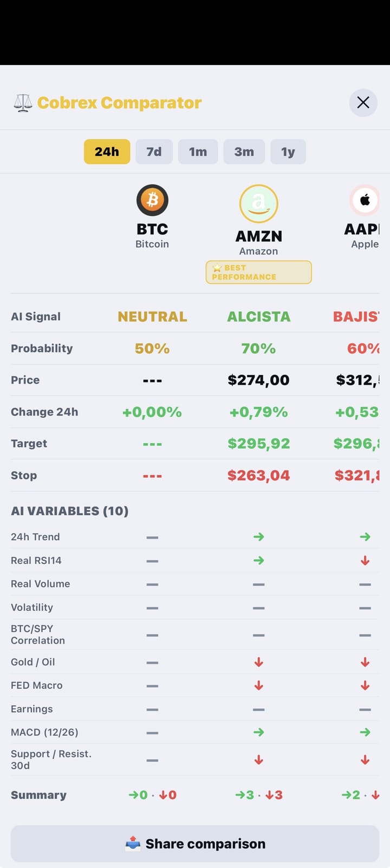
Task: Click AMZN green arrow in MACD (12/26) row
Action: (x=259, y=732)
